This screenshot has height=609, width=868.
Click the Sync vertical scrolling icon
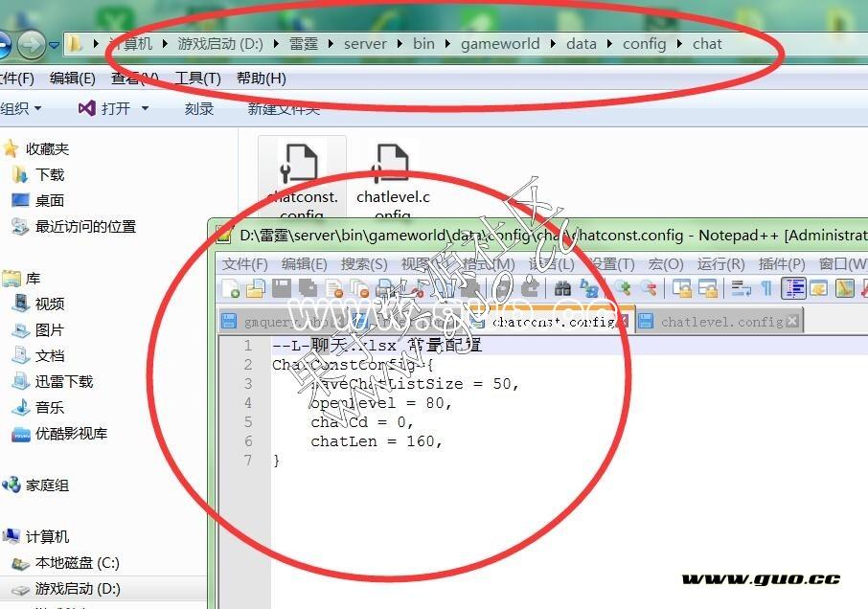coord(682,288)
